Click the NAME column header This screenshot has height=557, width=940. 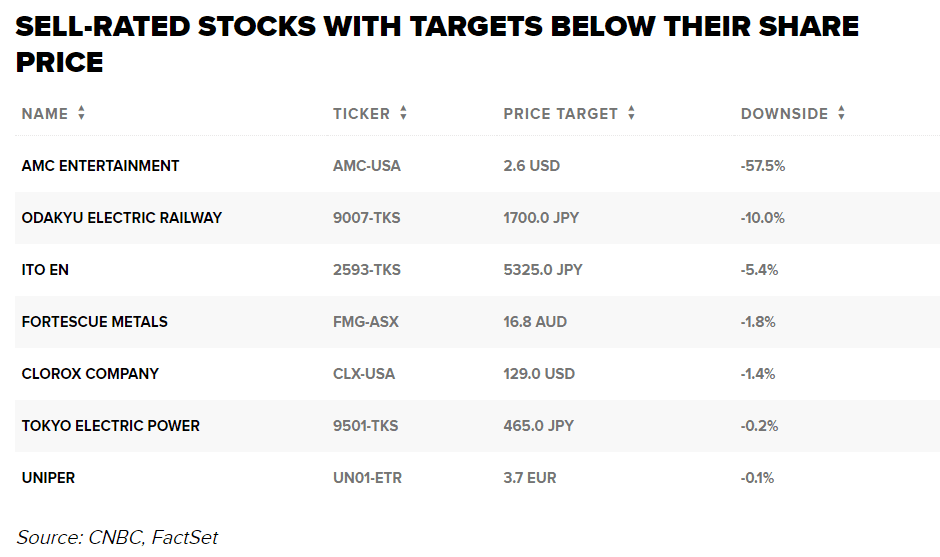pos(45,114)
